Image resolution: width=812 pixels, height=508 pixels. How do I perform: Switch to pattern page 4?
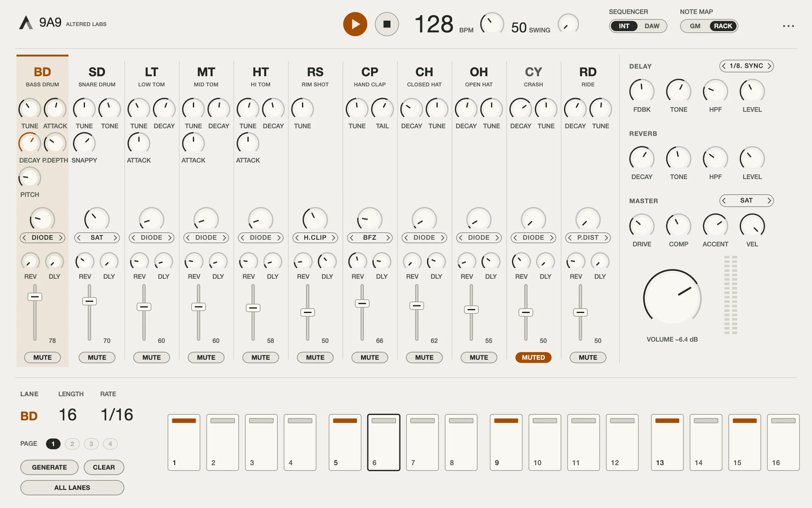110,444
